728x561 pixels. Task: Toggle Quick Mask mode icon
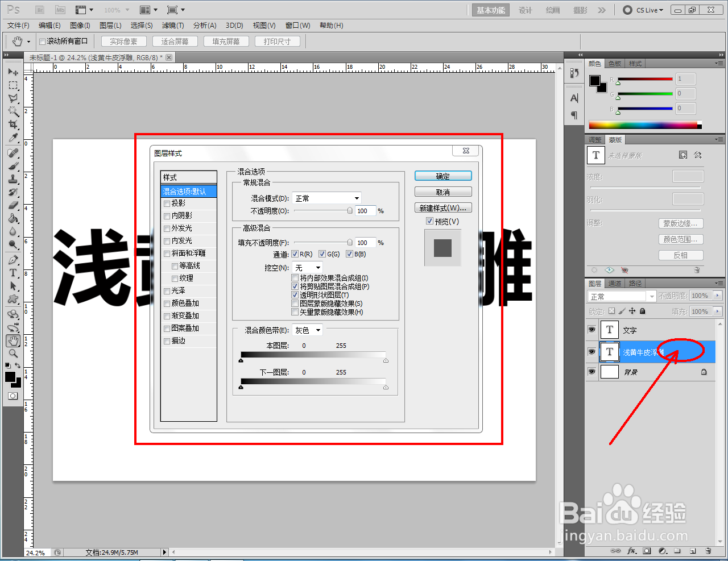click(13, 396)
